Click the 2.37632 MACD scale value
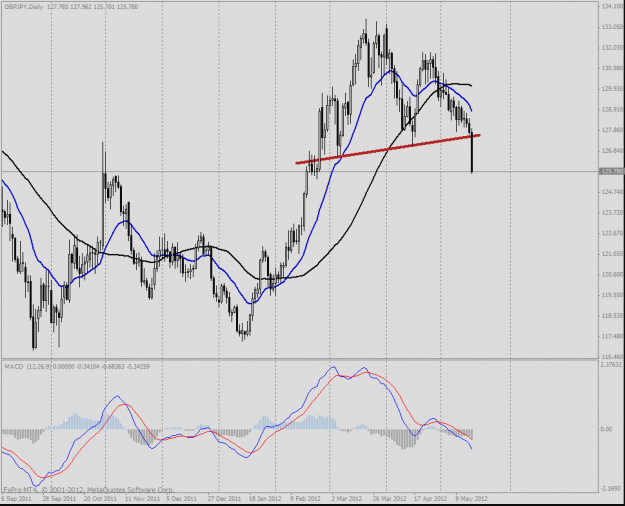 pos(612,365)
